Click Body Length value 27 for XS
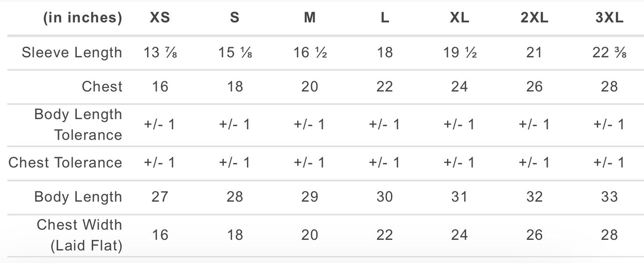The image size is (644, 263). click(x=159, y=197)
